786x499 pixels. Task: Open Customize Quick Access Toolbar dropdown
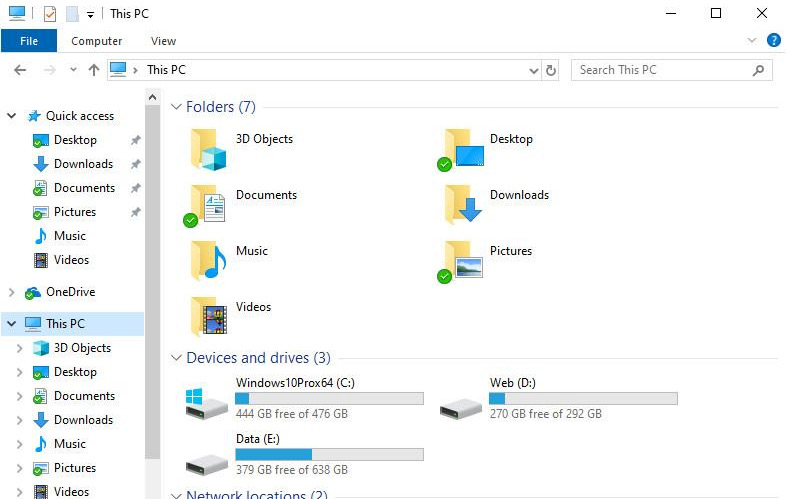tap(90, 15)
